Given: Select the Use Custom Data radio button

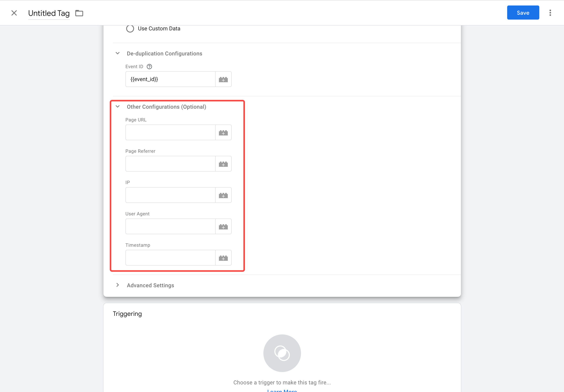Looking at the screenshot, I should pos(130,28).
